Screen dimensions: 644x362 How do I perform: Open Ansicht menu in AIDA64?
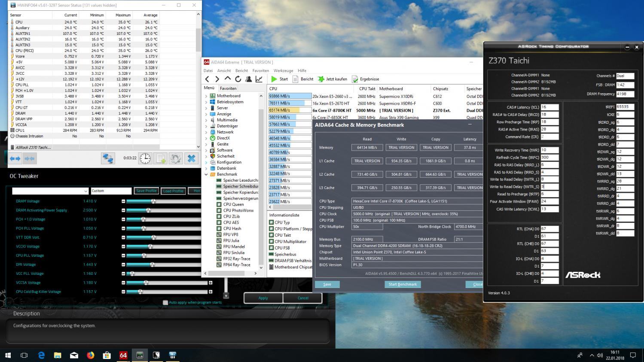(224, 70)
